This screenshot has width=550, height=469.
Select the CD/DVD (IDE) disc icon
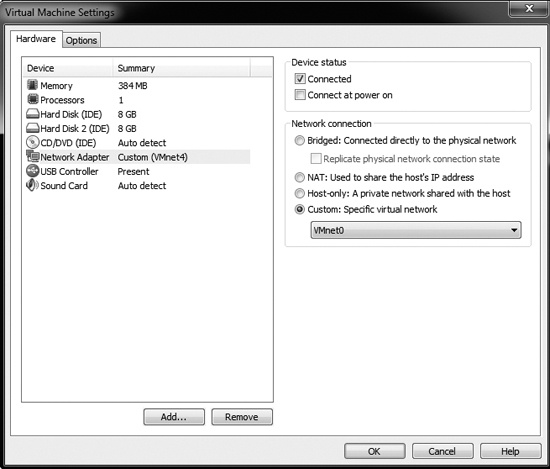coord(33,142)
